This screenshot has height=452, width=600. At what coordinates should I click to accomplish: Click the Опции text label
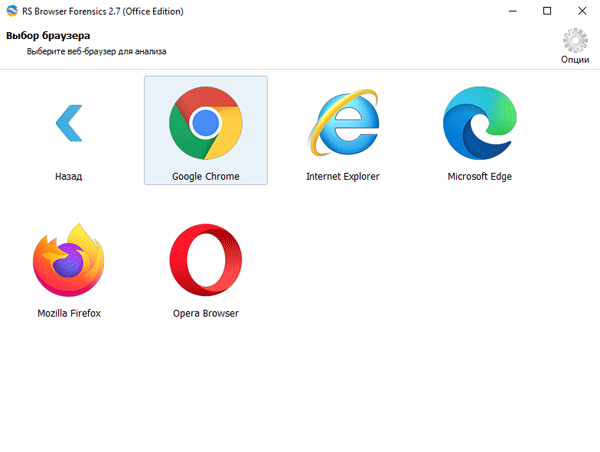(x=575, y=60)
